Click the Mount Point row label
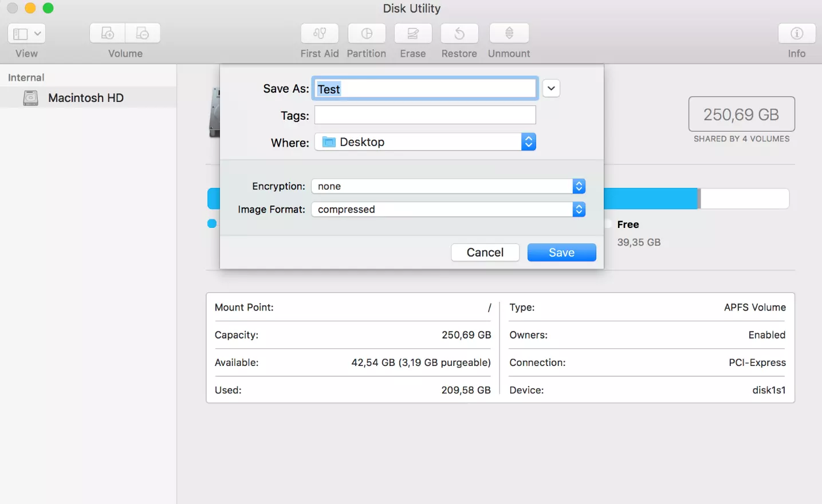The width and height of the screenshot is (822, 504). 244,308
